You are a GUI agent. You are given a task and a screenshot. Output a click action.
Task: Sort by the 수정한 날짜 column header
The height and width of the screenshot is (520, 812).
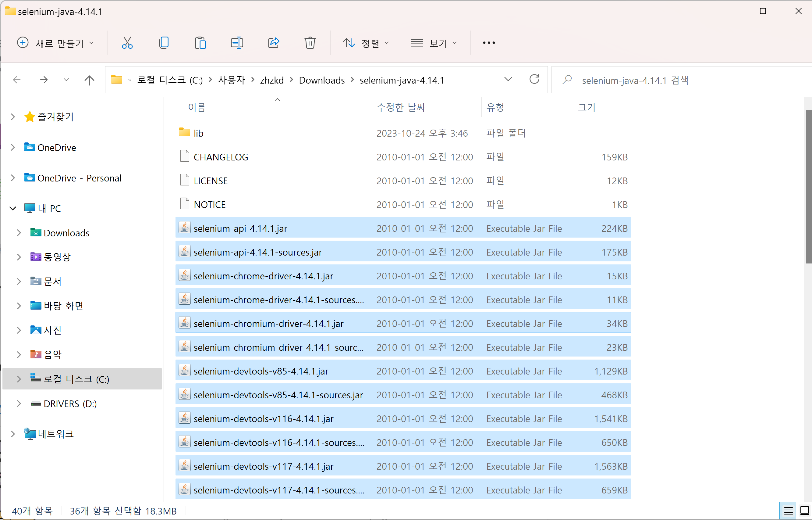(x=401, y=107)
